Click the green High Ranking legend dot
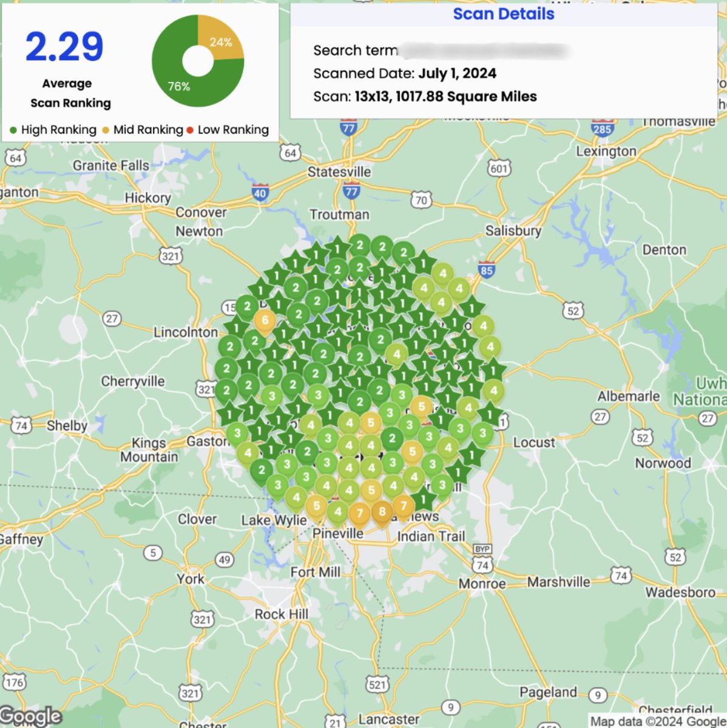The width and height of the screenshot is (727, 728). coord(13,130)
